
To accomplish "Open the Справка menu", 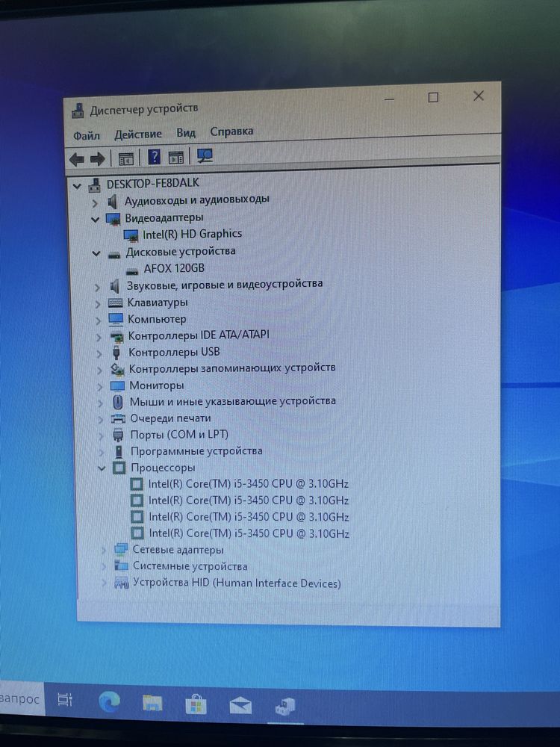I will pyautogui.click(x=231, y=131).
